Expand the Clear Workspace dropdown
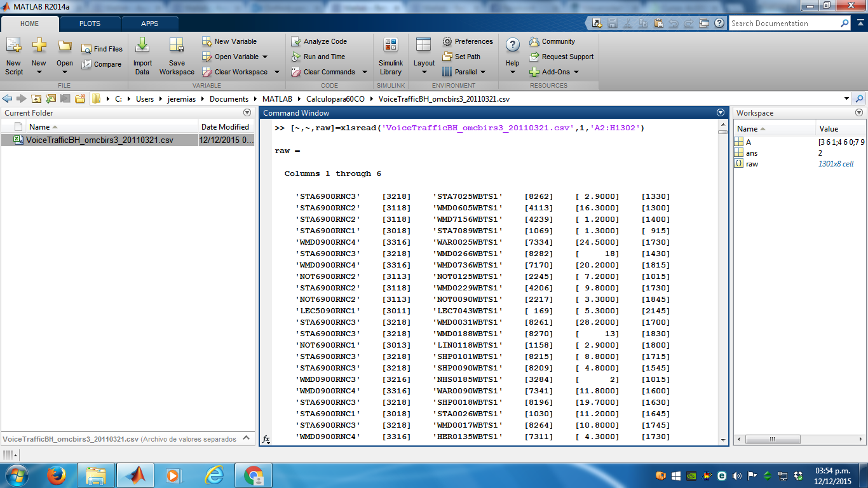The height and width of the screenshot is (488, 868). click(276, 72)
